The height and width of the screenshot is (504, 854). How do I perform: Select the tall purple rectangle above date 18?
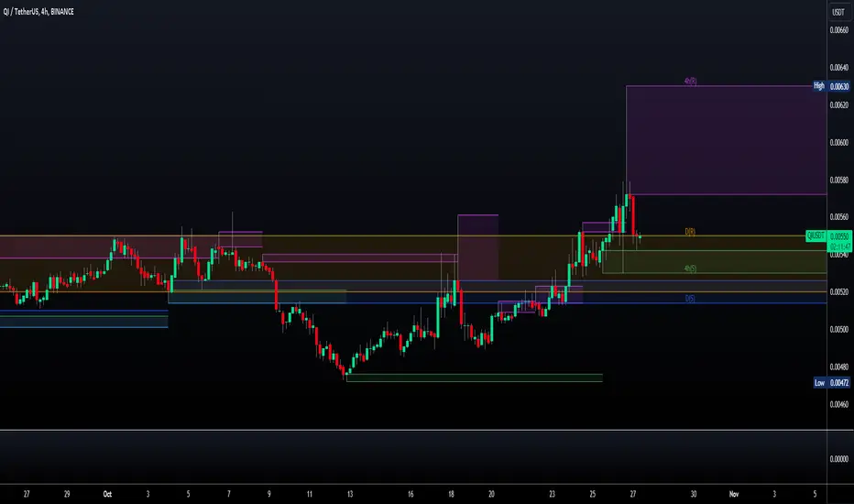tap(477, 247)
